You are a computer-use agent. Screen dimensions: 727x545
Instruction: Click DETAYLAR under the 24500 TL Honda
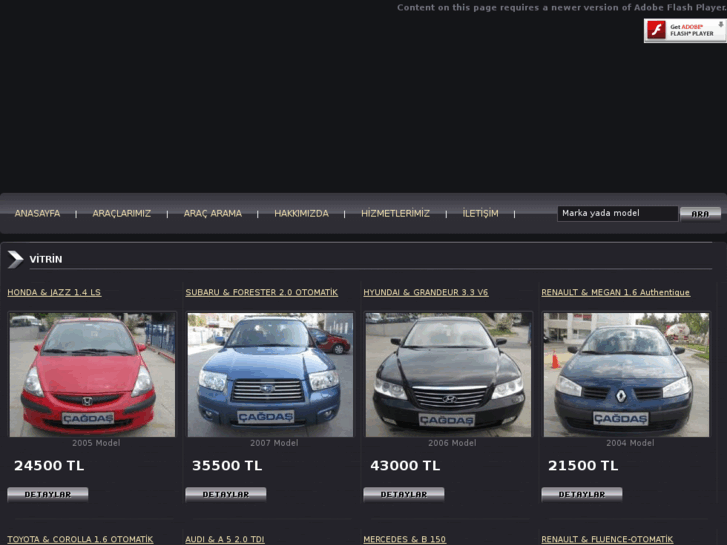(x=48, y=494)
